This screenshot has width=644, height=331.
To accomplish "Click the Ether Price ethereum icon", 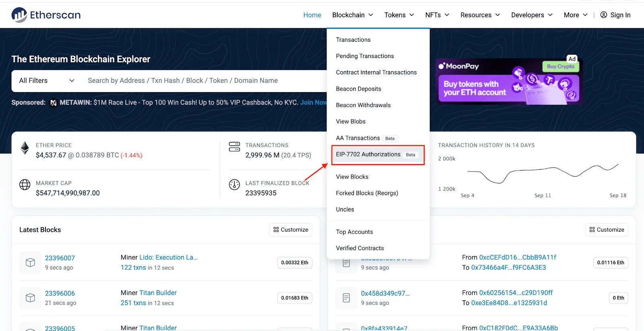I will coord(25,148).
